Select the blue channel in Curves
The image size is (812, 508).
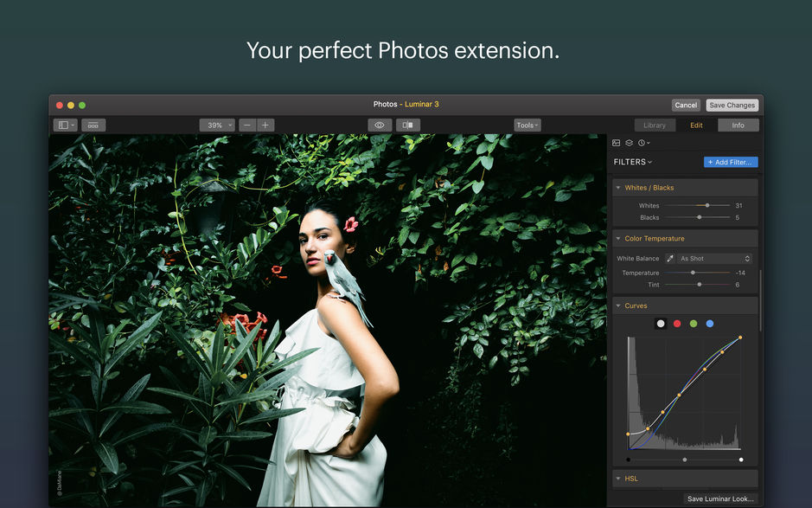click(x=710, y=323)
